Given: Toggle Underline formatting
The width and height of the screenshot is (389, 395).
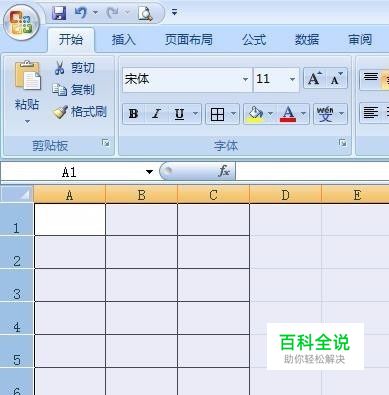Looking at the screenshot, I should pyautogui.click(x=179, y=114).
